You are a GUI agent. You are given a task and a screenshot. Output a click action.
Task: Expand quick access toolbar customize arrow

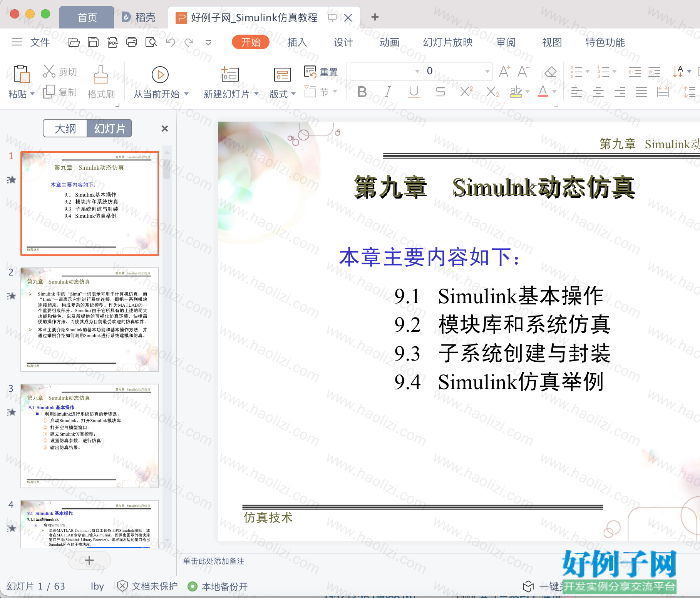pos(208,42)
